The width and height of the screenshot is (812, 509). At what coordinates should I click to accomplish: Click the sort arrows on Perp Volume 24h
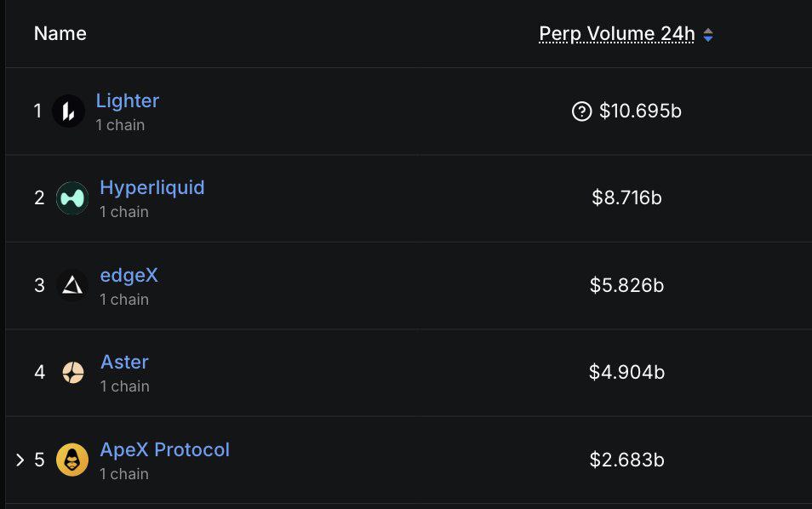pyautogui.click(x=707, y=34)
